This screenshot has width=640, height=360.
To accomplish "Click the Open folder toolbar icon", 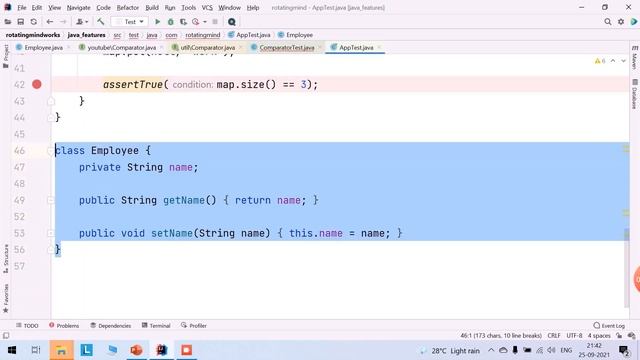I will click(8, 22).
